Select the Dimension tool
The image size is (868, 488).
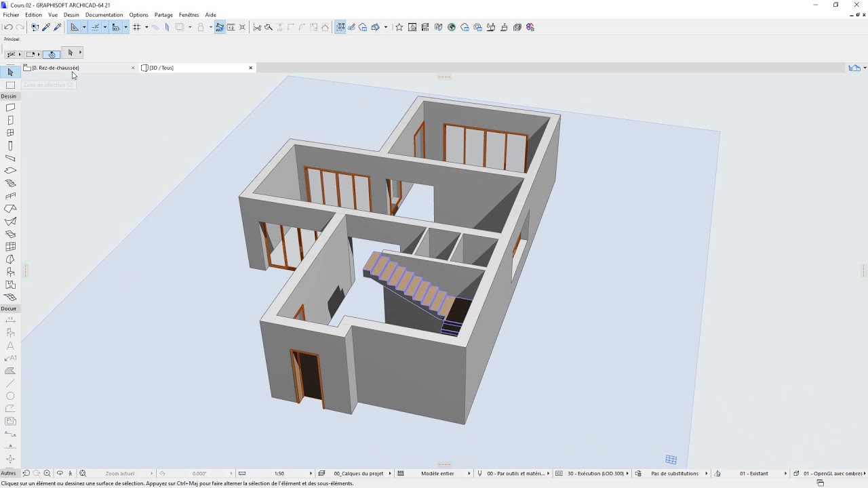10,320
